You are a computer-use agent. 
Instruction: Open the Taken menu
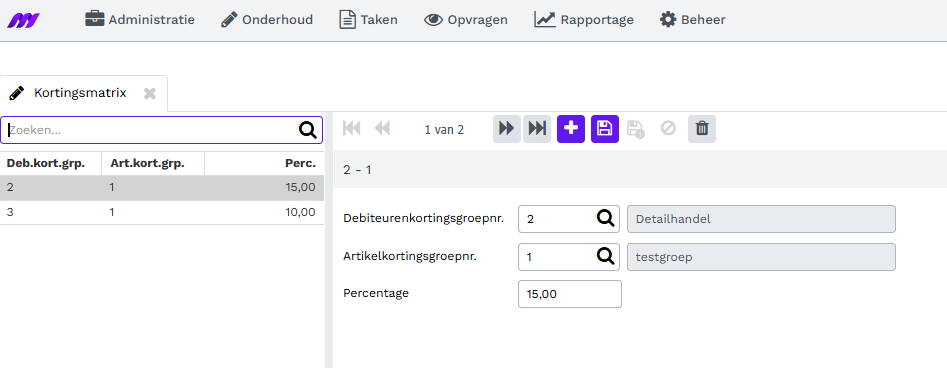pos(368,19)
